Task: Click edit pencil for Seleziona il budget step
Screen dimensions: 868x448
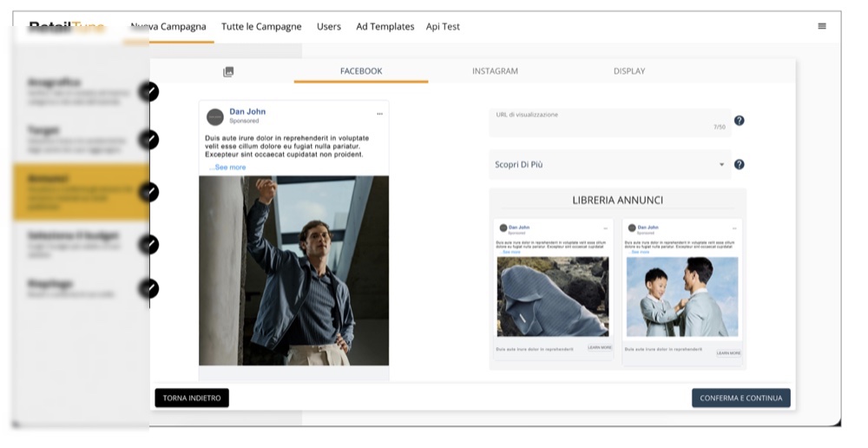Action: click(149, 244)
